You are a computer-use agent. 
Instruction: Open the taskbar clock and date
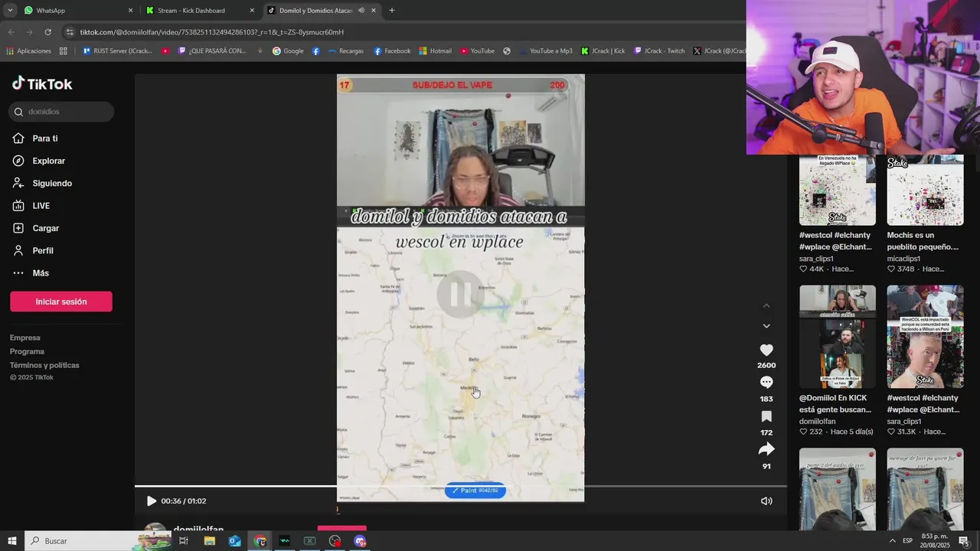935,541
